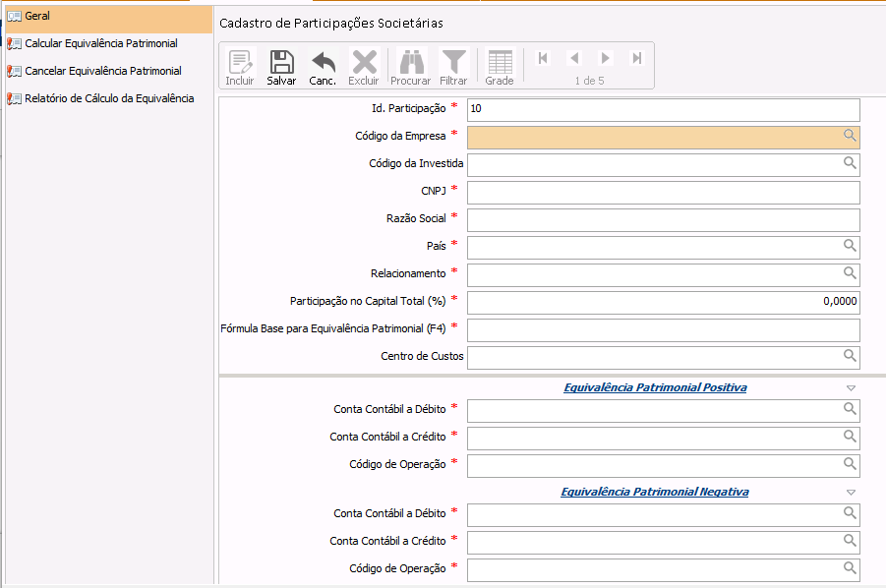Cancel editing with Canc. icon

click(323, 67)
